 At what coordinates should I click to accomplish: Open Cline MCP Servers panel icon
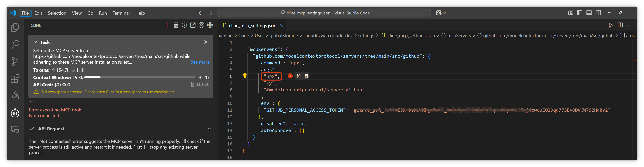[x=176, y=25]
